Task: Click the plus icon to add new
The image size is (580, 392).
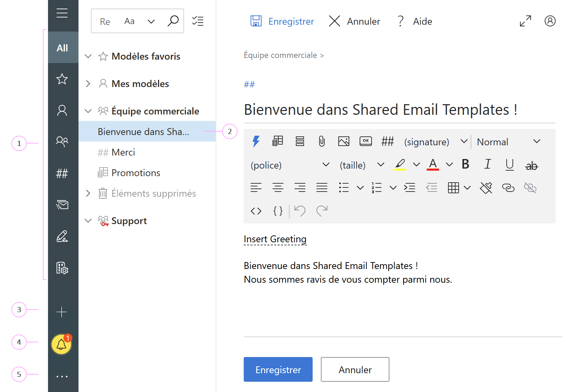Action: tap(62, 312)
